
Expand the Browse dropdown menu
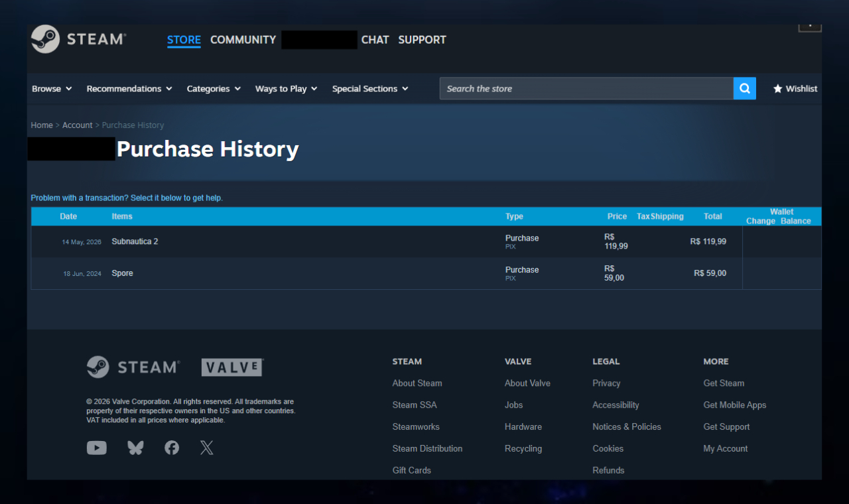(52, 89)
